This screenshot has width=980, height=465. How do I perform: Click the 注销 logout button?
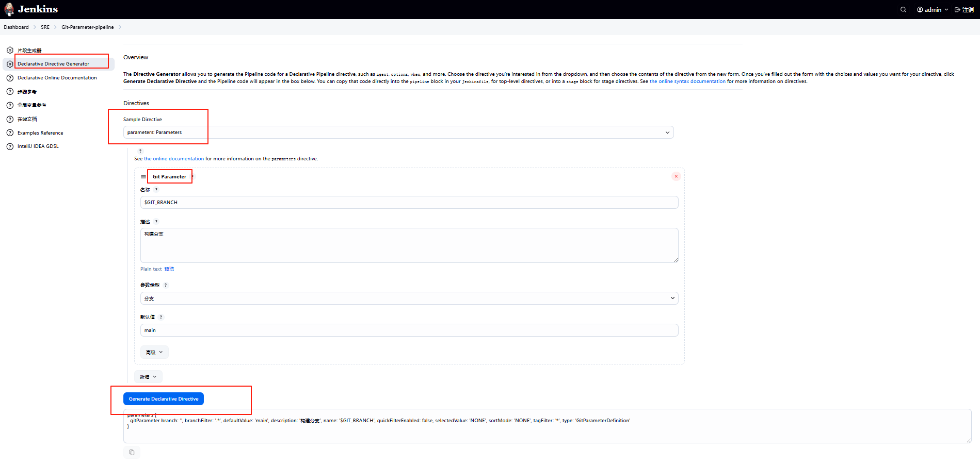[965, 10]
